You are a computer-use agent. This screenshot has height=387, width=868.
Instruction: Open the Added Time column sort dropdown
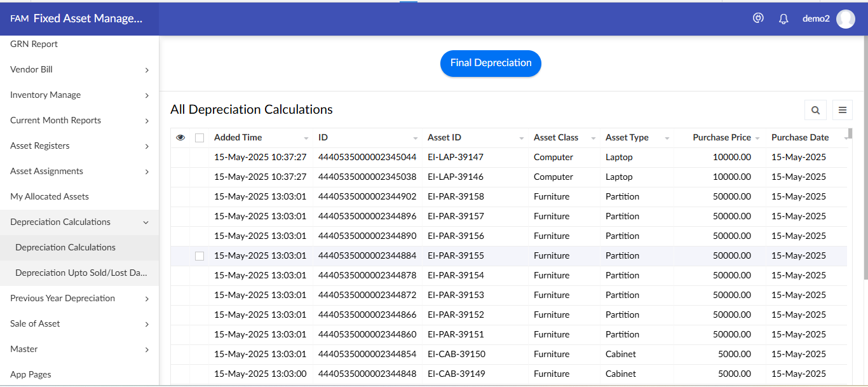tap(306, 138)
